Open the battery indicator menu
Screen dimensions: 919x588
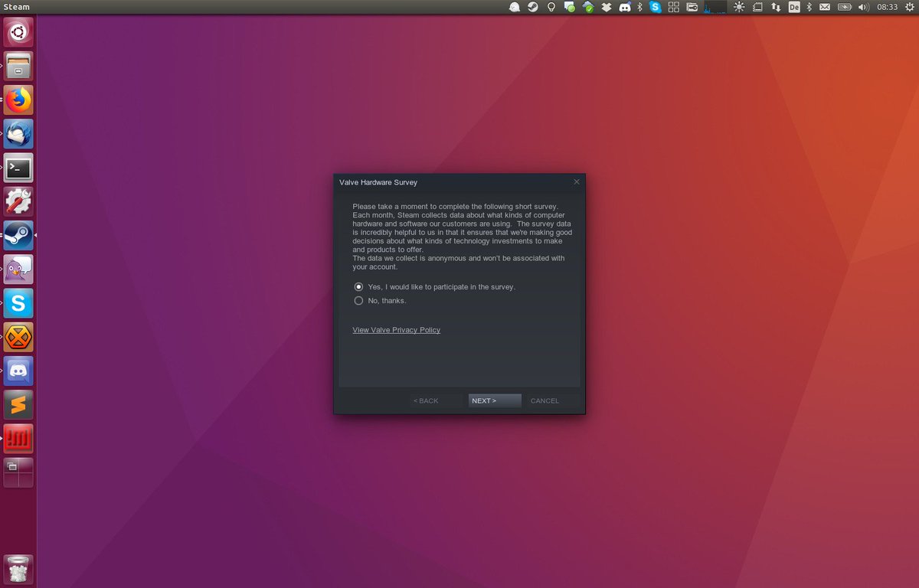click(x=845, y=7)
